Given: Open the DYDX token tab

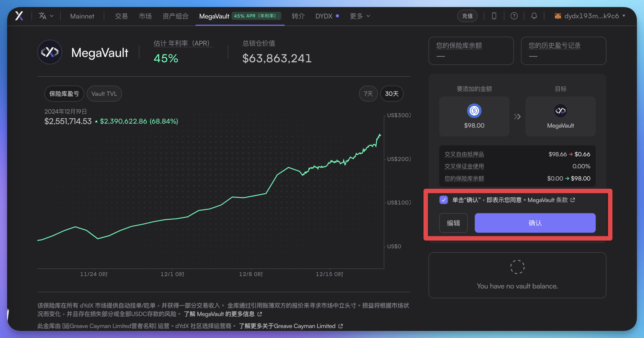Looking at the screenshot, I should click(x=324, y=16).
